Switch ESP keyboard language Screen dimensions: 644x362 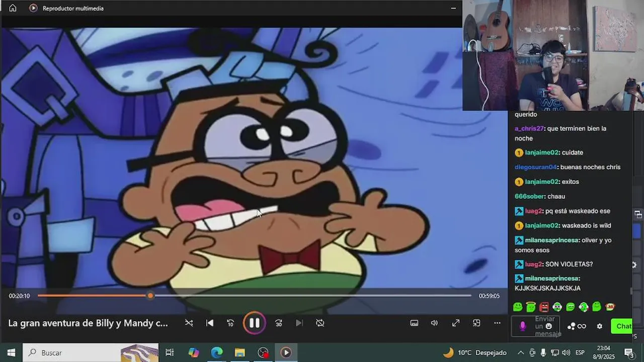(580, 352)
